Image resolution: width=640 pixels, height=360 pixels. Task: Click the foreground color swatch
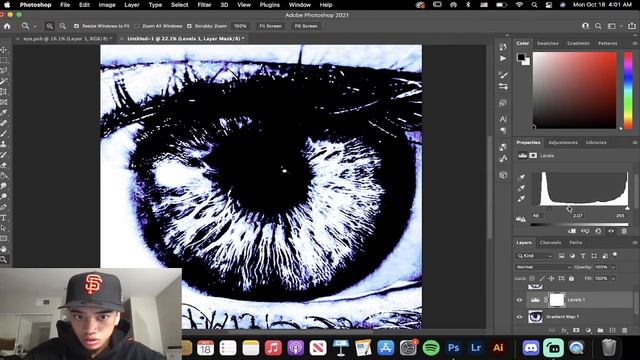click(521, 57)
